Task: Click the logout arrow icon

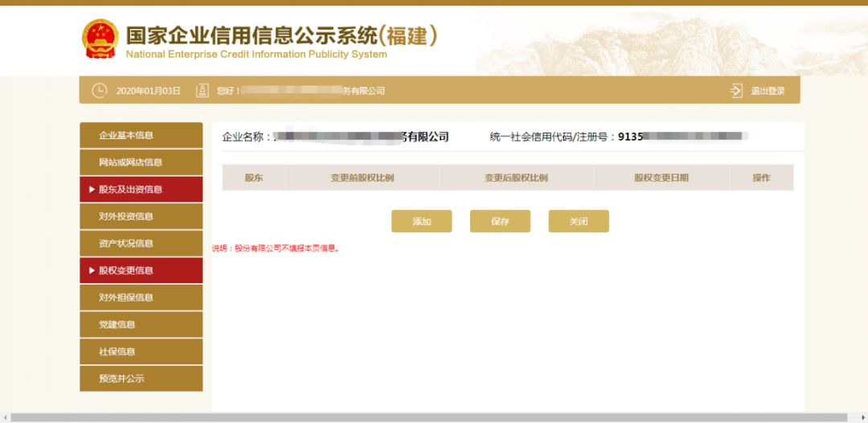Action: tap(736, 91)
